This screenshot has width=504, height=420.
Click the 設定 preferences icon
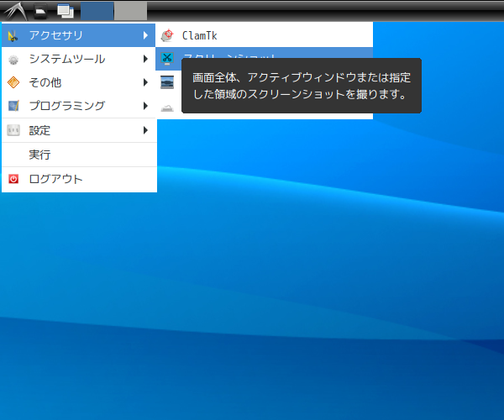point(13,130)
